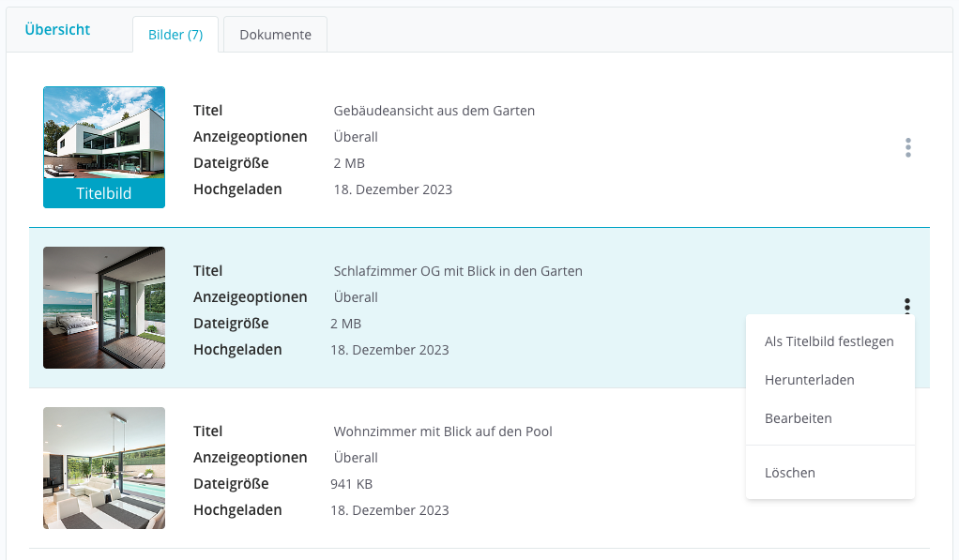Viewport: 959px width, 560px height.
Task: Open the Dokumente tab
Action: tap(275, 35)
